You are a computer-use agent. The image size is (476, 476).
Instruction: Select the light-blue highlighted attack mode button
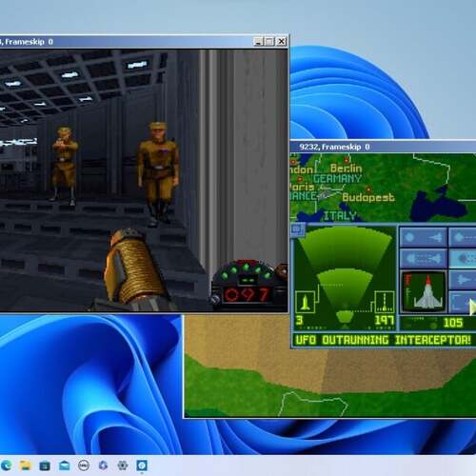click(x=463, y=259)
